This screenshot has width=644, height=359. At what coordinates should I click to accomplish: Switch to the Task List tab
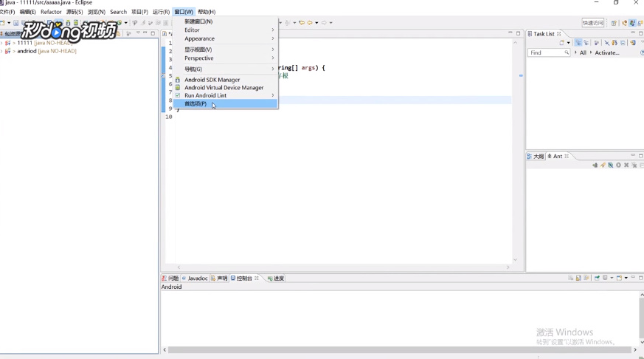[544, 34]
